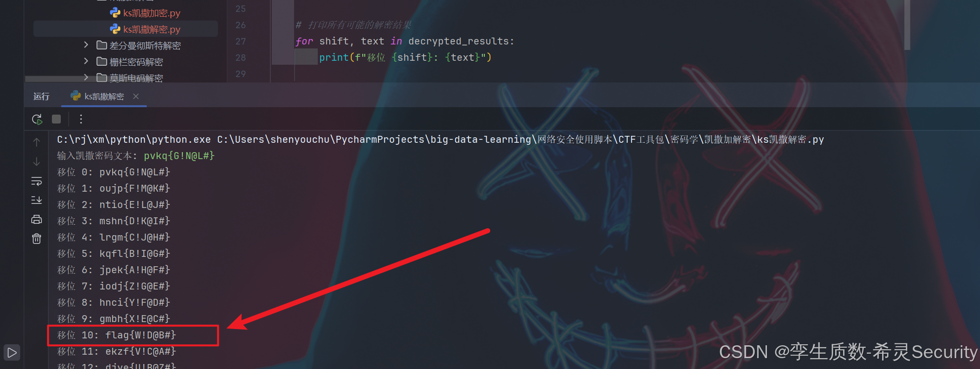980x369 pixels.
Task: Expand the 莫斯电码解密 folder
Action: (x=86, y=78)
